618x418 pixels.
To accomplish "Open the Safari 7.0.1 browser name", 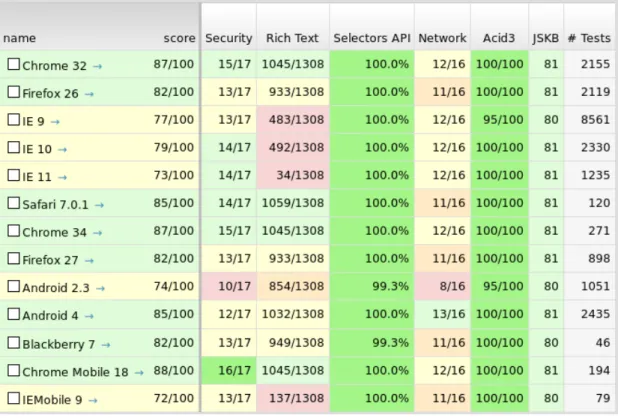I will (55, 204).
